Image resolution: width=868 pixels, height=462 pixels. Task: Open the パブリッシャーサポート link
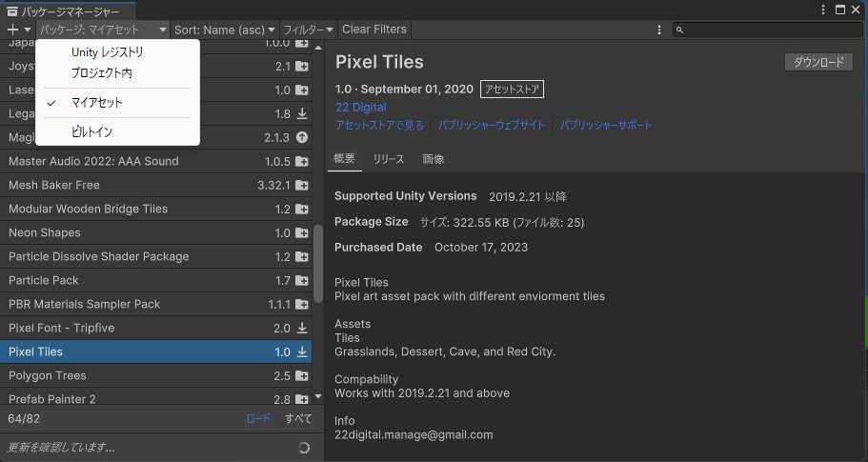coord(606,126)
